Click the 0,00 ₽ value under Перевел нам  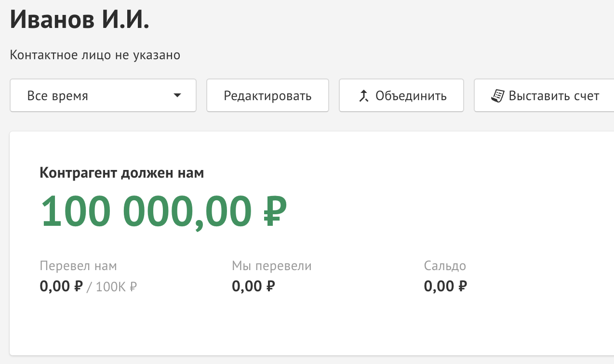click(x=61, y=287)
